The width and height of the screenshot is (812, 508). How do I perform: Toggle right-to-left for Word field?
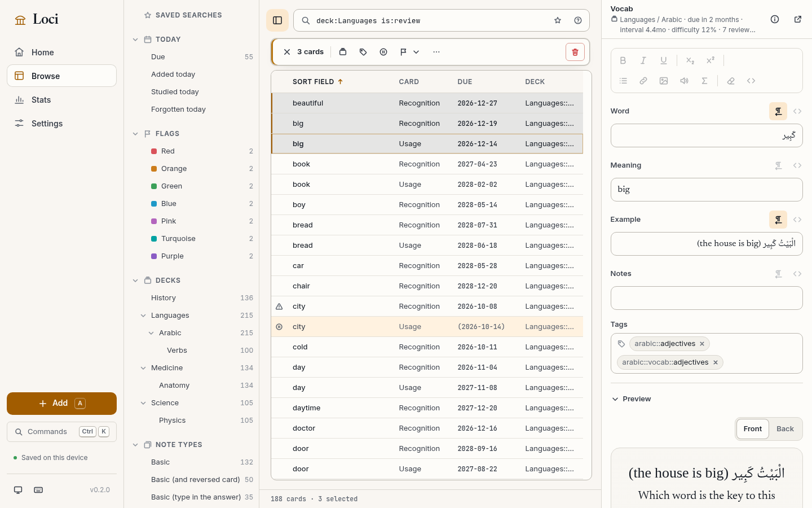point(778,111)
